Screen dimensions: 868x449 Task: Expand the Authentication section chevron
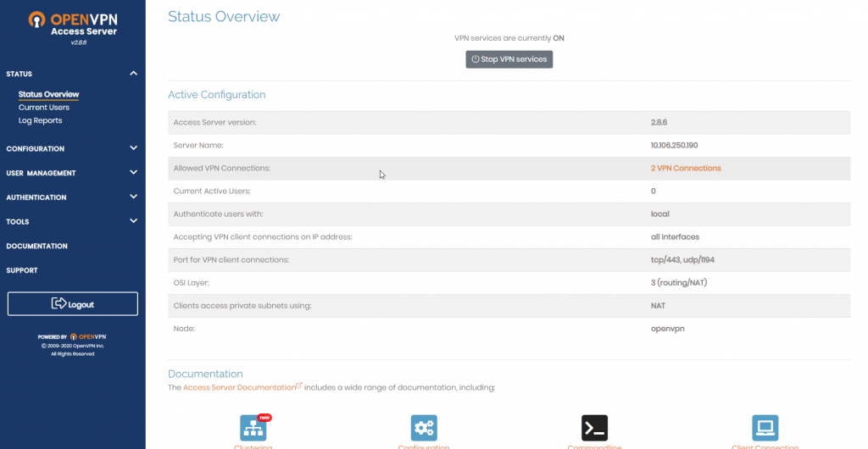(x=133, y=197)
